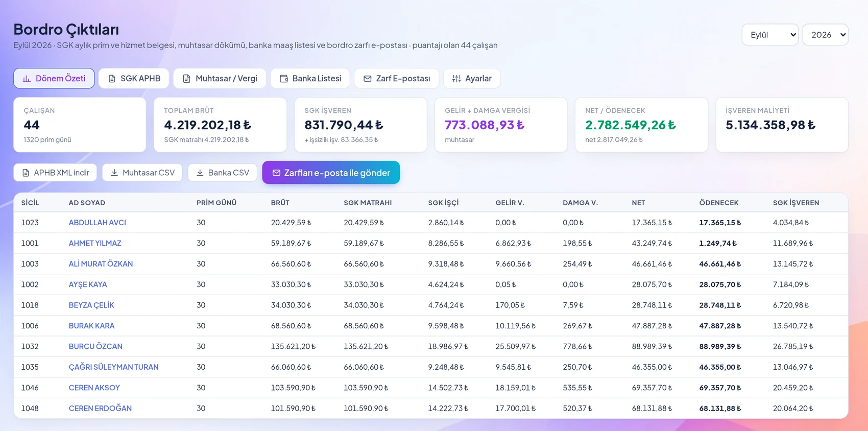Image resolution: width=868 pixels, height=431 pixels.
Task: Click the download icon on Muhtasar CSV
Action: (114, 173)
